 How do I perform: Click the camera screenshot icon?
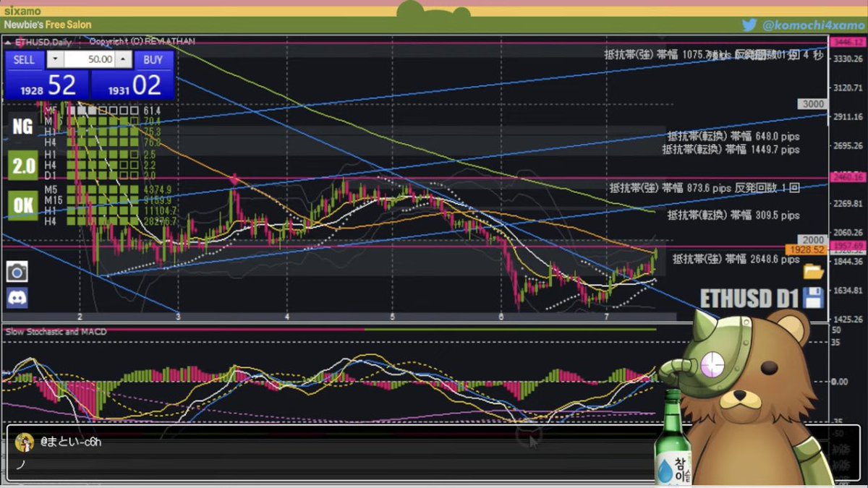17,271
